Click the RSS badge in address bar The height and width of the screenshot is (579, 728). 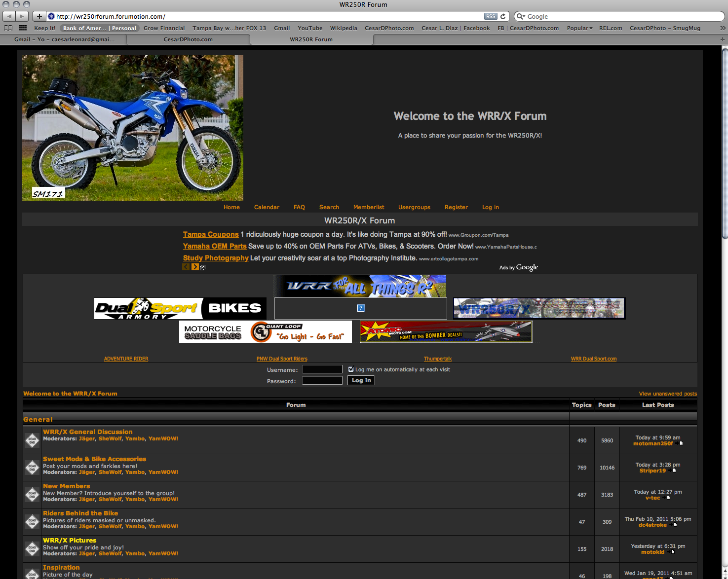click(x=491, y=16)
